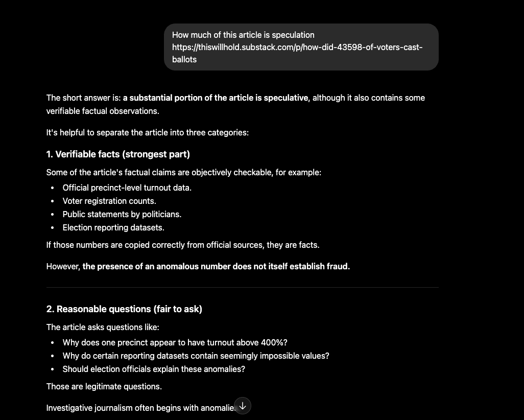Click the bold 'does not itself establish fraud' sentence
The width and height of the screenshot is (524, 420).
coord(216,267)
